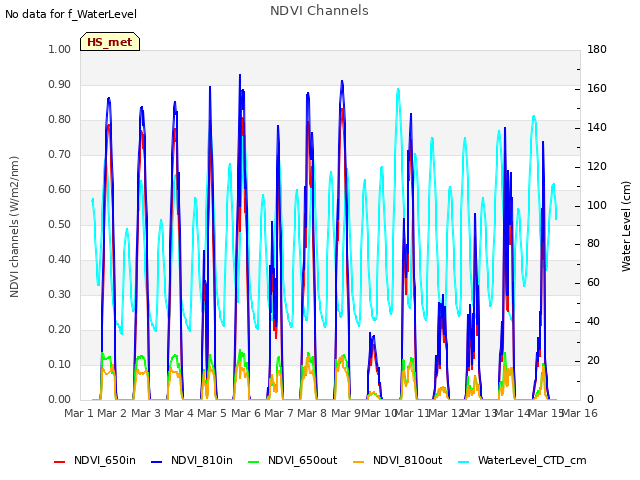640x480 pixels.
Task: Click the 'Mar 4' x-axis label
Action: pyautogui.click(x=179, y=413)
